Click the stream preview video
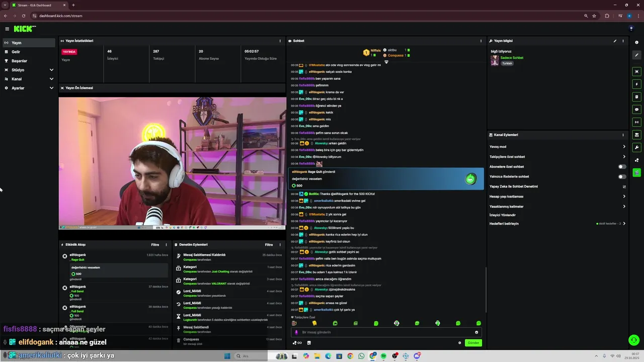 [172, 163]
